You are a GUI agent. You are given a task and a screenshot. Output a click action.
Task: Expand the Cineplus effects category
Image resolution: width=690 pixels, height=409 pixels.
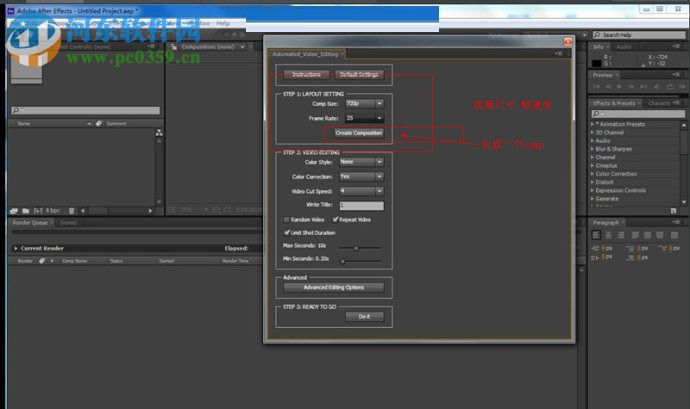pos(592,166)
